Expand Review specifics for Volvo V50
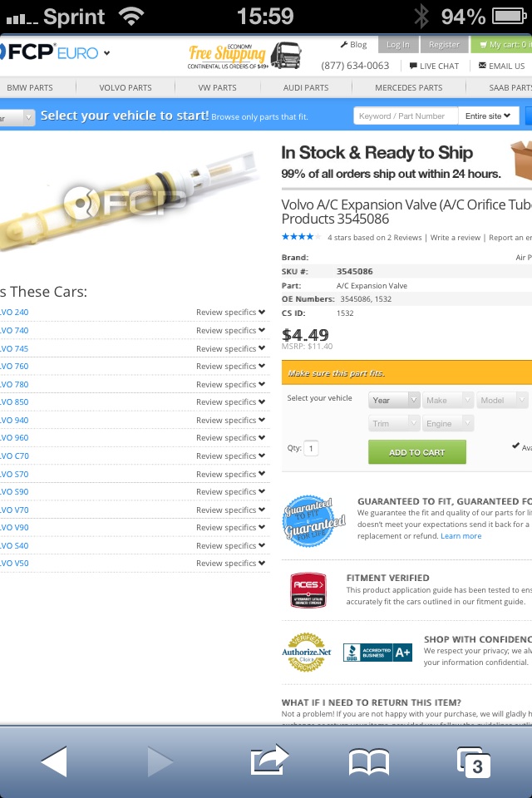The width and height of the screenshot is (532, 798). [x=230, y=564]
